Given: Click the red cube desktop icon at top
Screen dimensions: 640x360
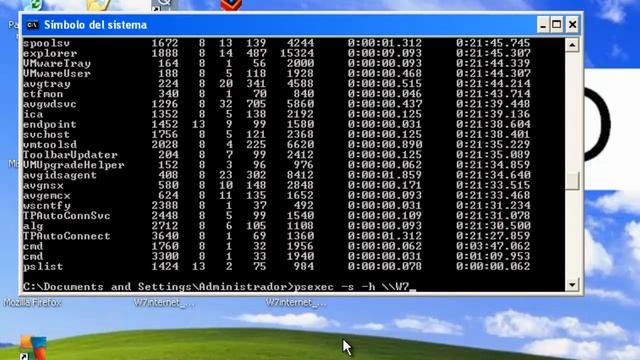Looking at the screenshot, I should click(x=231, y=5).
